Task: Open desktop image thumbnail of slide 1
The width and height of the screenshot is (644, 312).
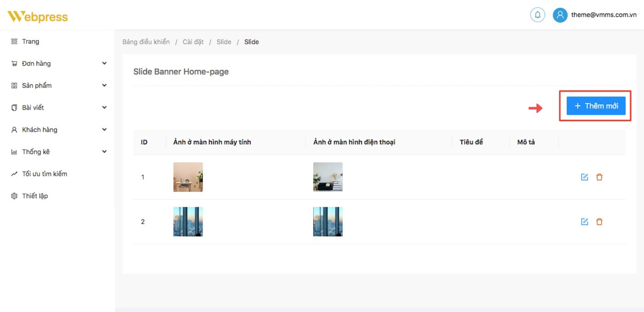Action: 188,177
